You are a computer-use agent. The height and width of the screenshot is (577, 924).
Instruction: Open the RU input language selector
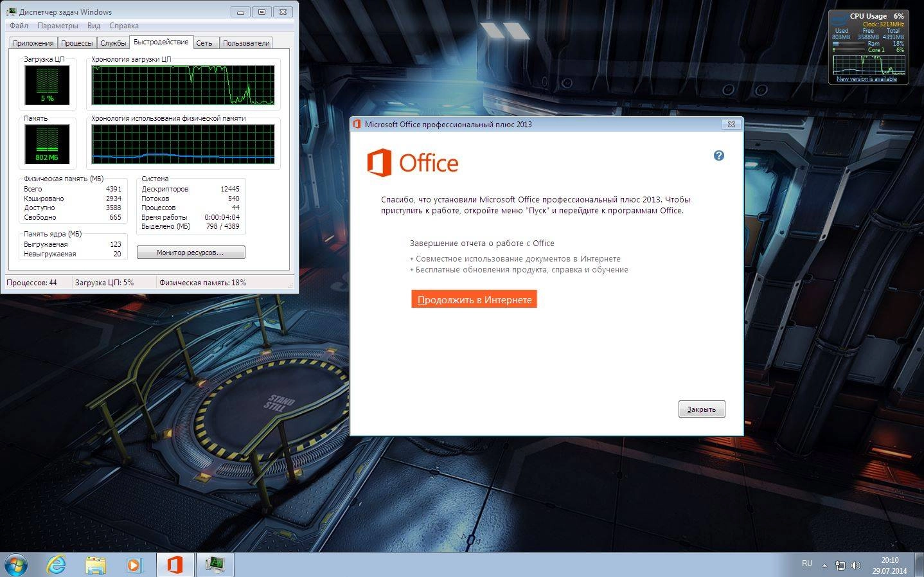coord(807,564)
